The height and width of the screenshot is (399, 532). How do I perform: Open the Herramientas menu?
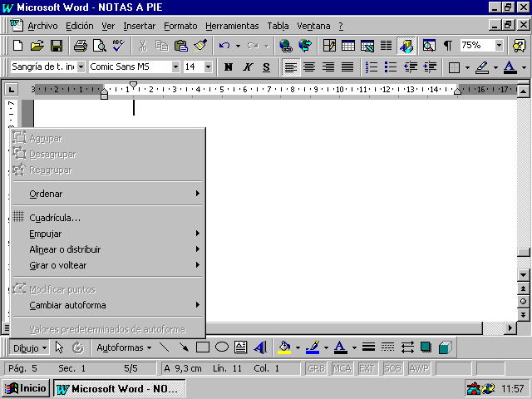pyautogui.click(x=232, y=26)
